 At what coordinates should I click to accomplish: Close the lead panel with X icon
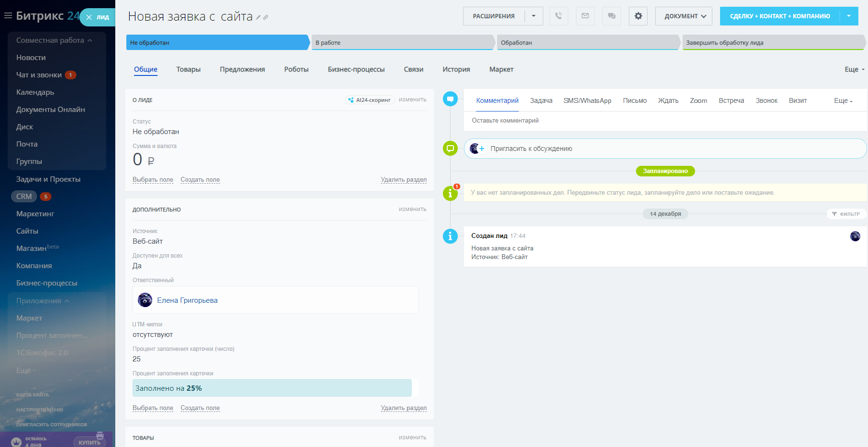point(89,17)
